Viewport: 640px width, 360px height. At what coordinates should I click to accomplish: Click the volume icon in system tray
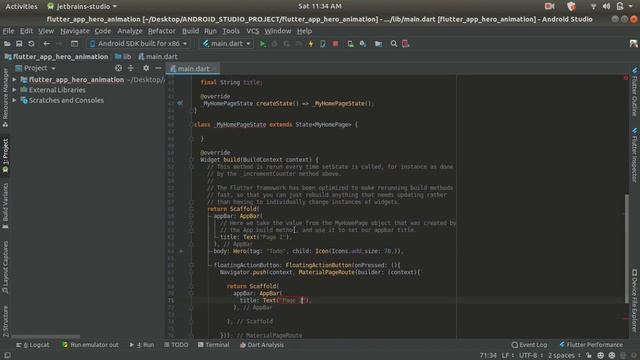[x=607, y=6]
